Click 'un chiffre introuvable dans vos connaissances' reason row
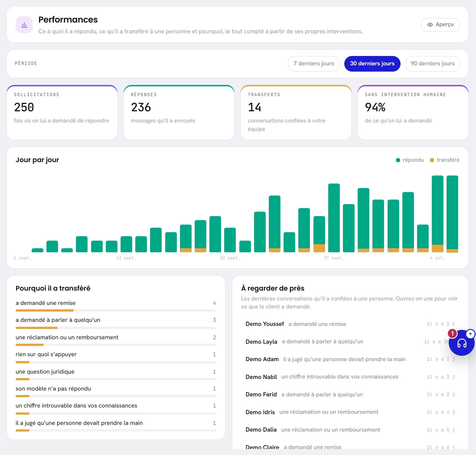This screenshot has width=476, height=455. 116,408
